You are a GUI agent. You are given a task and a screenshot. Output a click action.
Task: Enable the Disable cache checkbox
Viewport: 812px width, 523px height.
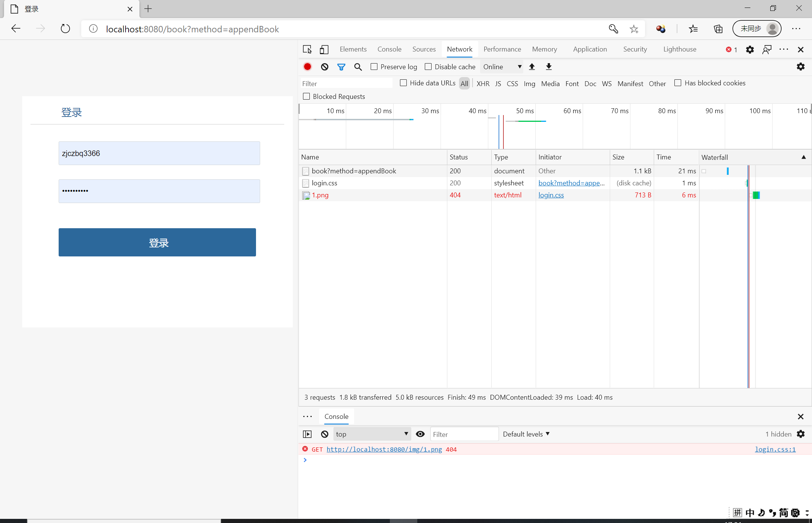pos(428,67)
